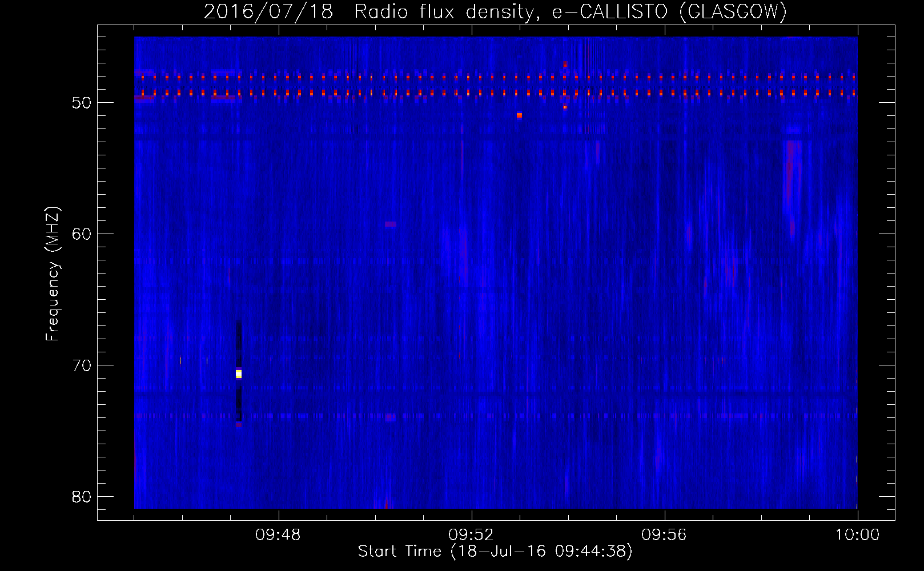Viewport: 924px width, 571px height.
Task: Click the 70 MHz frequency tick label
Action: coord(82,365)
